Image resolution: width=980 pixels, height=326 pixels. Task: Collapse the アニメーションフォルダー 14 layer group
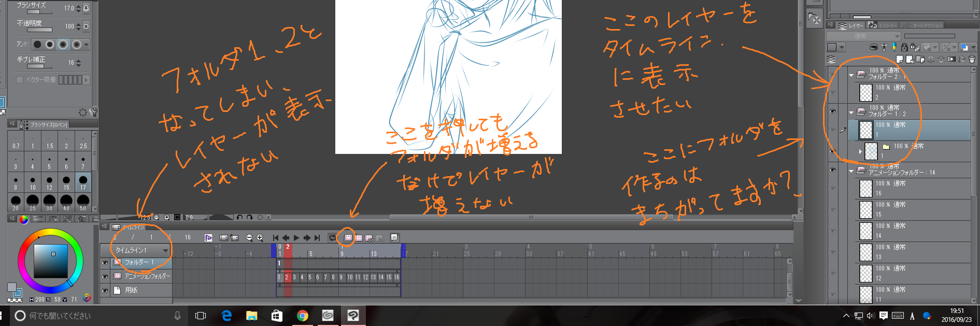(x=851, y=171)
